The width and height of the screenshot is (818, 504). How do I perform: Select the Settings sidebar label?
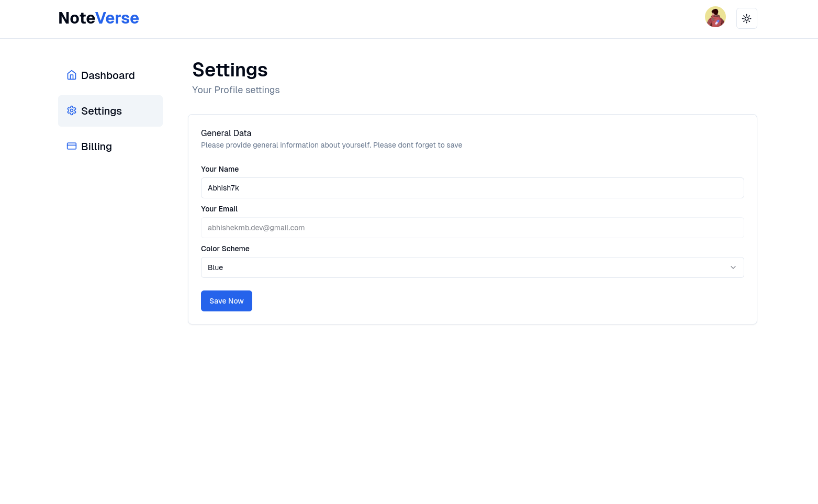[x=102, y=111]
